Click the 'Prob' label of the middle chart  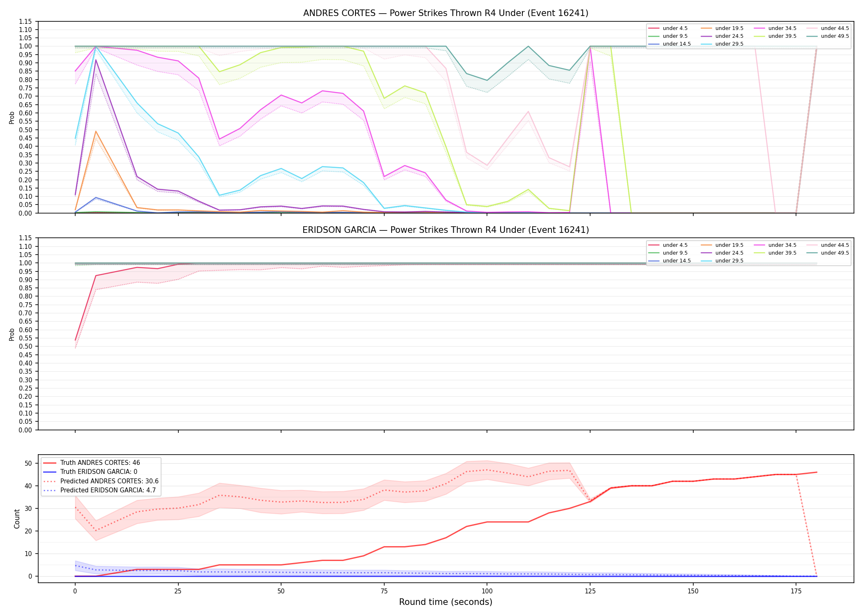tap(12, 334)
